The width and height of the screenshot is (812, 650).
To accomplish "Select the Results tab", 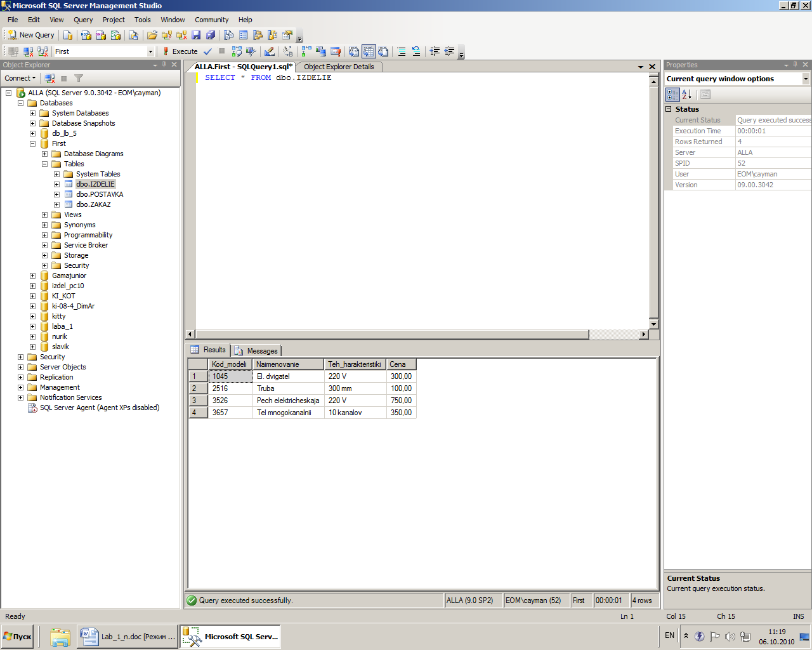I will tap(208, 350).
